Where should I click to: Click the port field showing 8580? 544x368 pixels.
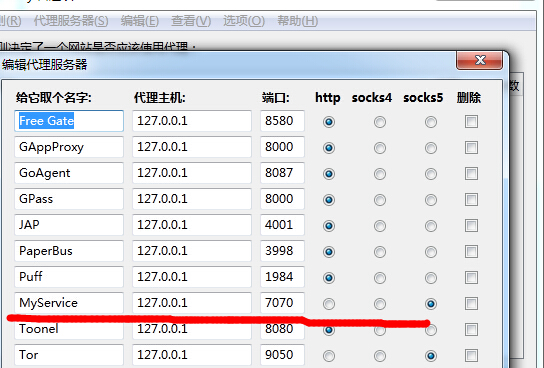pyautogui.click(x=282, y=121)
